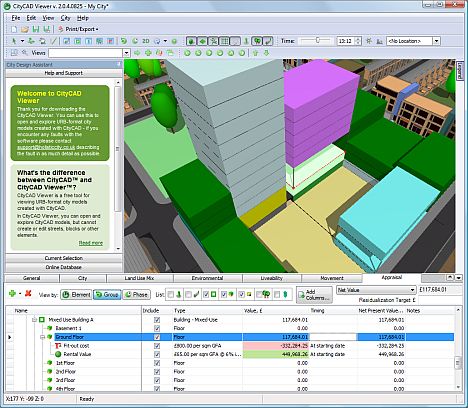The image size is (468, 408).
Task: Pick the diagonal line drawing tool
Action: pos(53,41)
